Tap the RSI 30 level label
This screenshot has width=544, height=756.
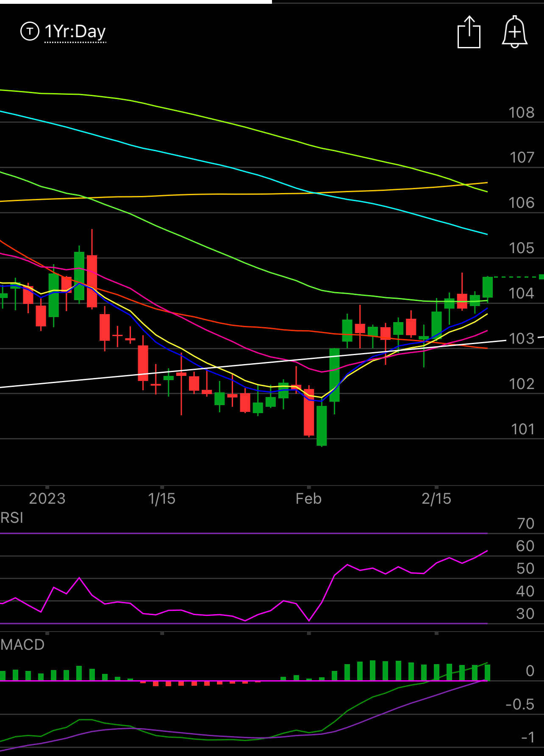(525, 614)
